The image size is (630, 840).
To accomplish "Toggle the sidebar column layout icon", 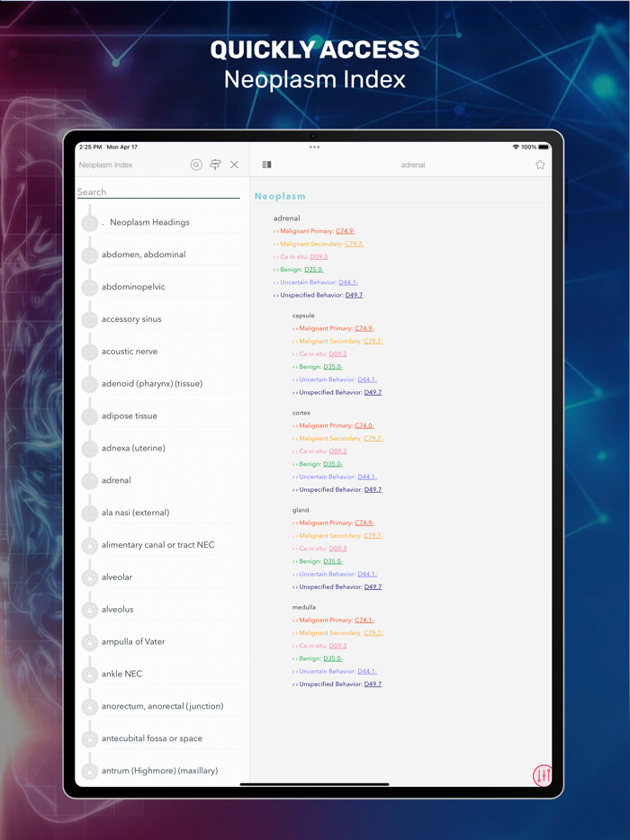I will (266, 165).
